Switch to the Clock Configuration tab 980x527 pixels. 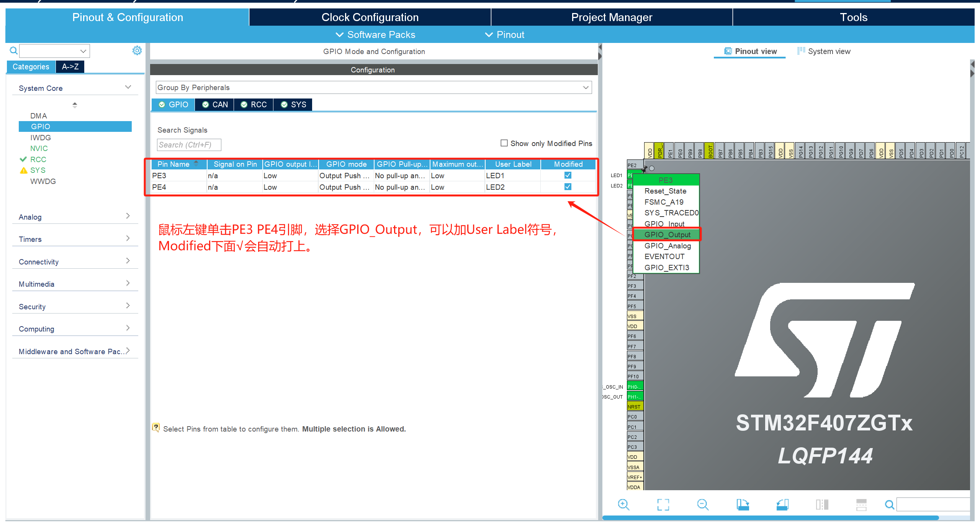point(370,17)
